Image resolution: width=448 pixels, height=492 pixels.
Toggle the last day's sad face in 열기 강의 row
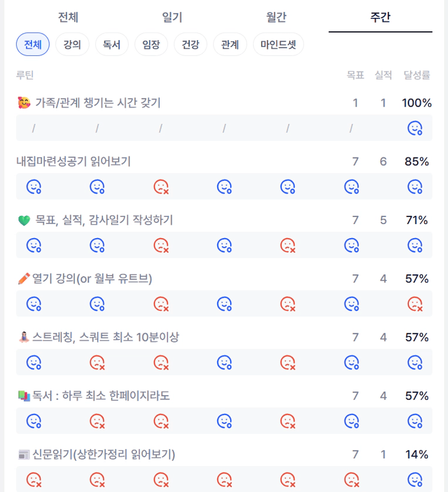tap(414, 304)
